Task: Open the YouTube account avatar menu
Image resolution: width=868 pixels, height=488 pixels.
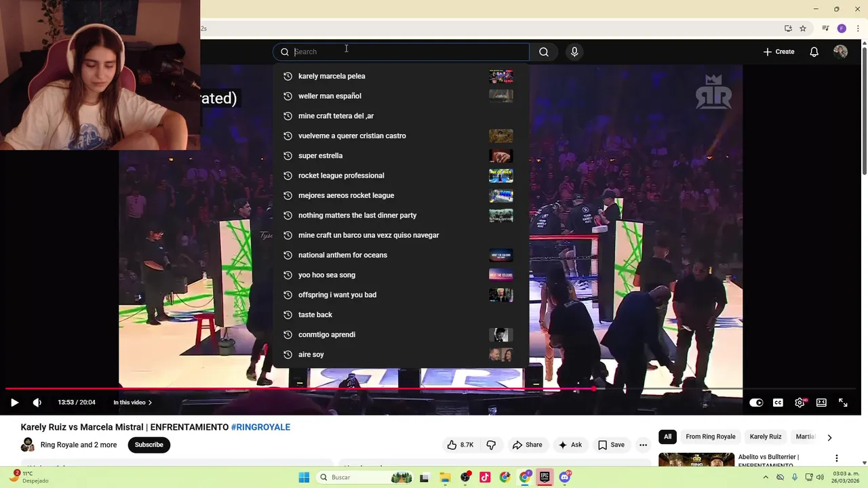Action: tap(840, 52)
